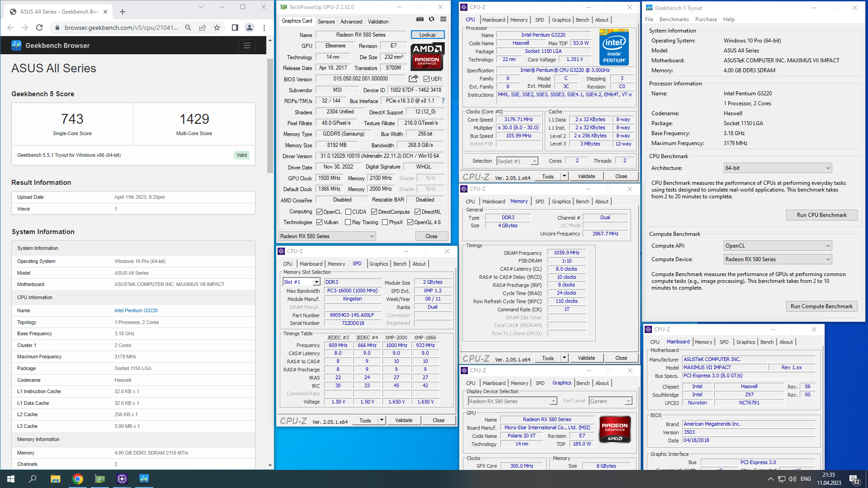Viewport: 868px width, 488px height.
Task: Go back in Chrome
Action: tap(10, 28)
